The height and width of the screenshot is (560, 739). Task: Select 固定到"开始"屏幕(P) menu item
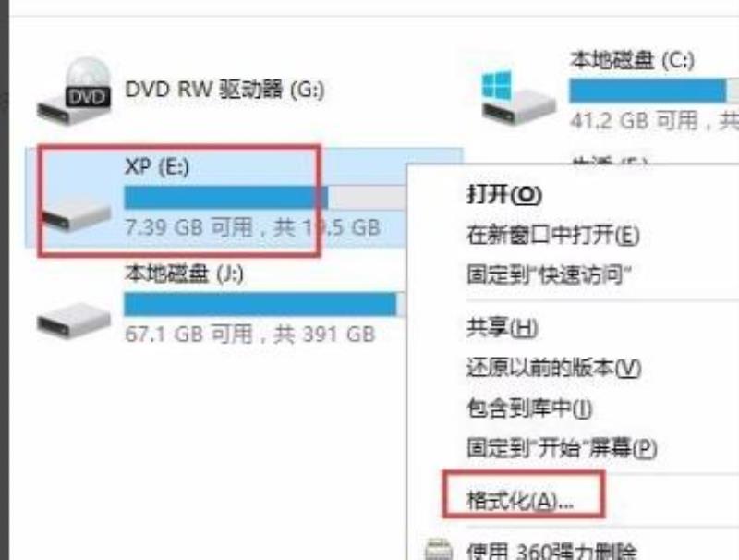pos(562,448)
